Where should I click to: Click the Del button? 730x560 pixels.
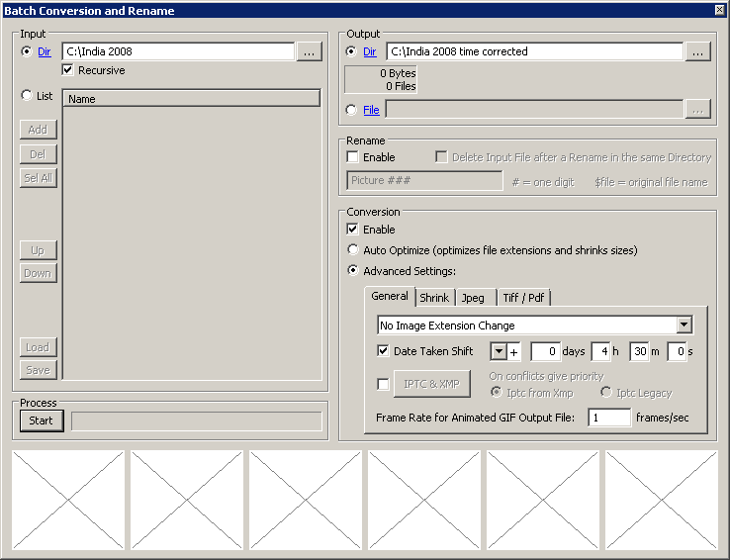(x=39, y=154)
